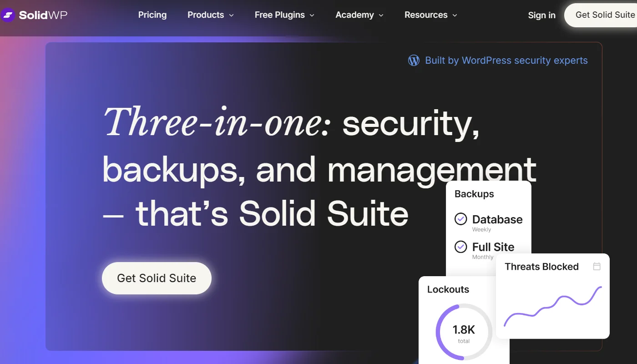Click the WordPress logo icon

[414, 61]
